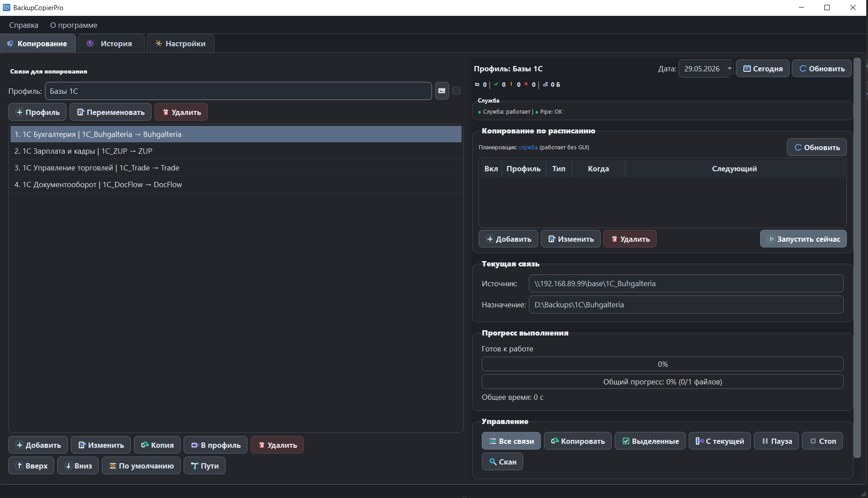Click the Вкл column header
868x498 pixels.
click(491, 169)
